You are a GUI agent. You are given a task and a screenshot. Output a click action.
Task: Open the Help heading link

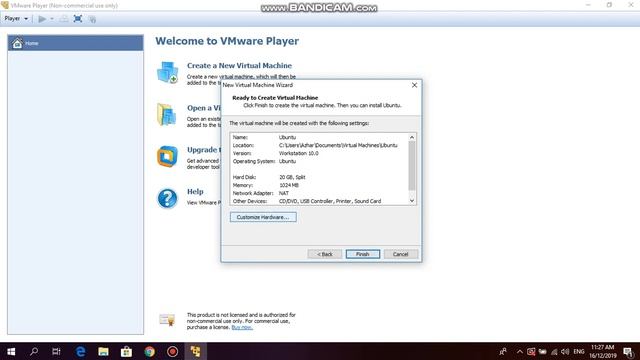click(195, 191)
